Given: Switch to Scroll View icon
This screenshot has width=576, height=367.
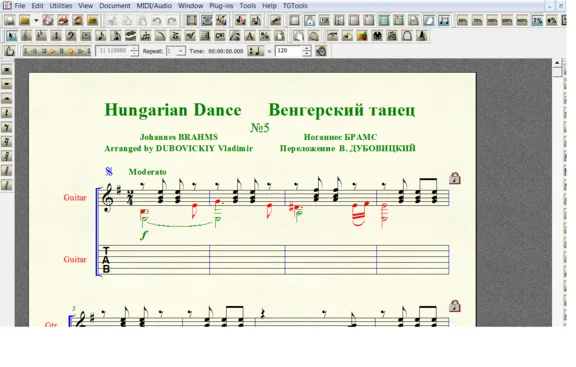Looking at the screenshot, I should click(x=191, y=20).
